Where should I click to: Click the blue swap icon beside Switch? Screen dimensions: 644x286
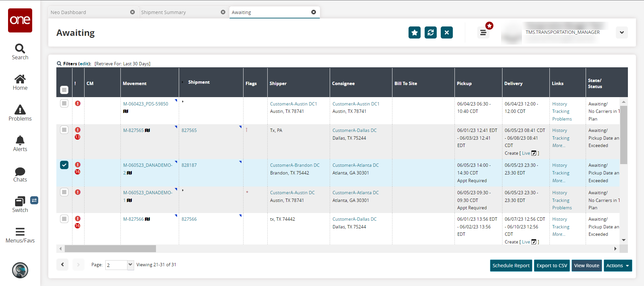point(34,200)
